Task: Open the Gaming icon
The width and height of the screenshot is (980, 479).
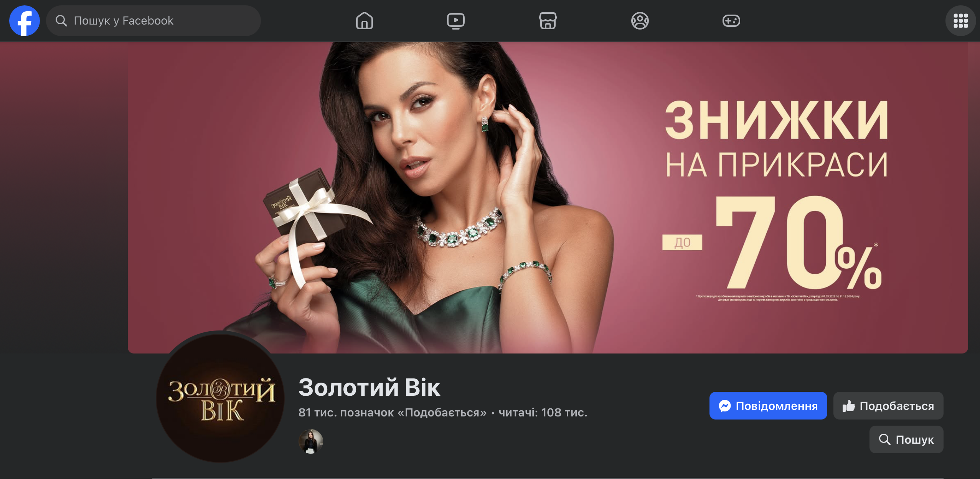Action: coord(731,21)
